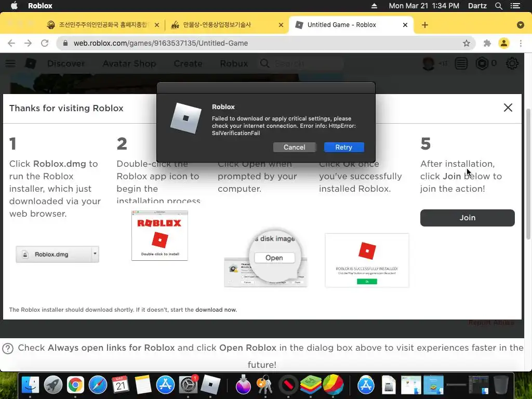This screenshot has width=532, height=399.
Task: Click the Join button
Action: [x=467, y=218]
